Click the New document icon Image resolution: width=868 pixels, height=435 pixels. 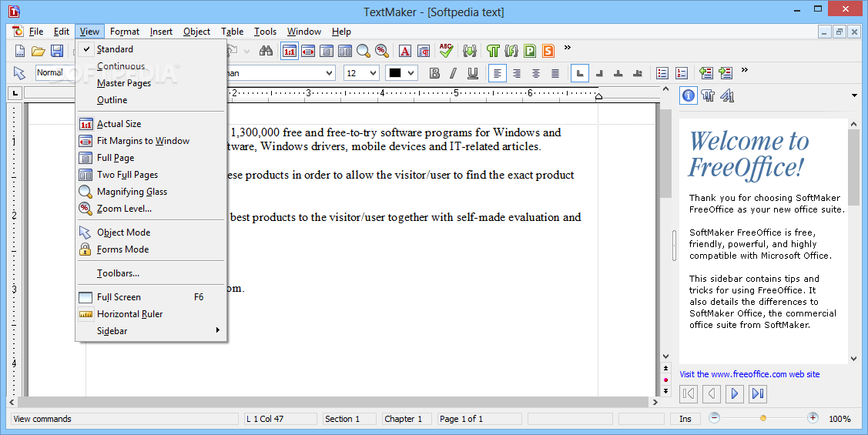[x=20, y=52]
